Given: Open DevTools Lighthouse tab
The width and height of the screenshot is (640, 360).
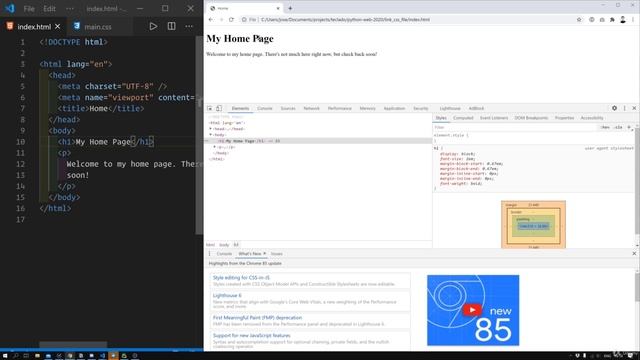Looking at the screenshot, I should [450, 108].
